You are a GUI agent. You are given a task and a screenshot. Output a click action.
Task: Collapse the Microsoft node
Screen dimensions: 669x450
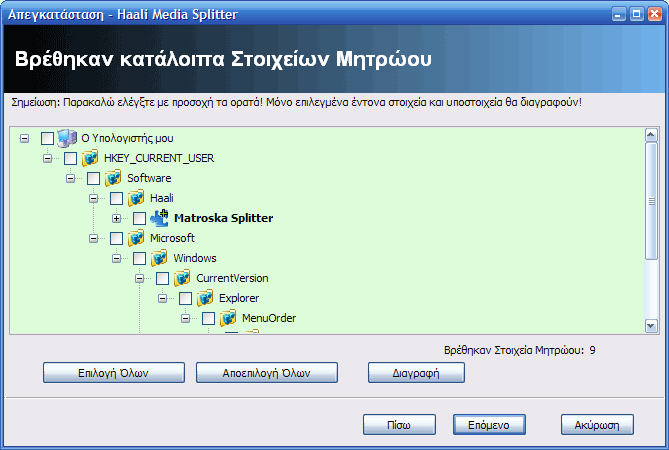[93, 238]
